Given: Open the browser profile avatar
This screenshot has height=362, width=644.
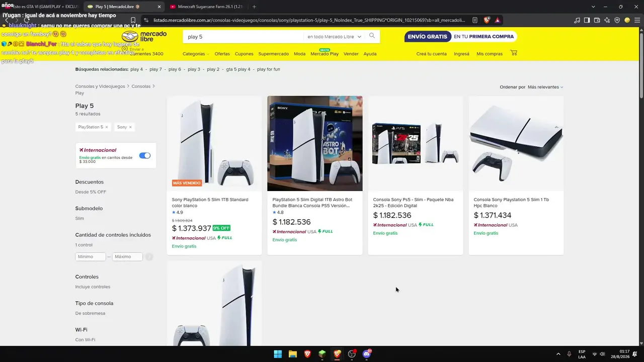Looking at the screenshot, I should click(x=627, y=20).
